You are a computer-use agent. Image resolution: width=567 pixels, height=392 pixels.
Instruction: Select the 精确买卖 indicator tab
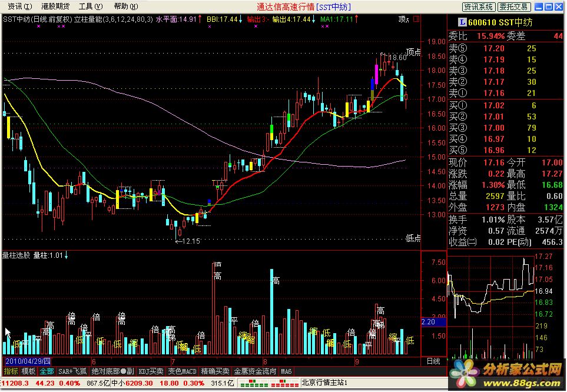215,371
